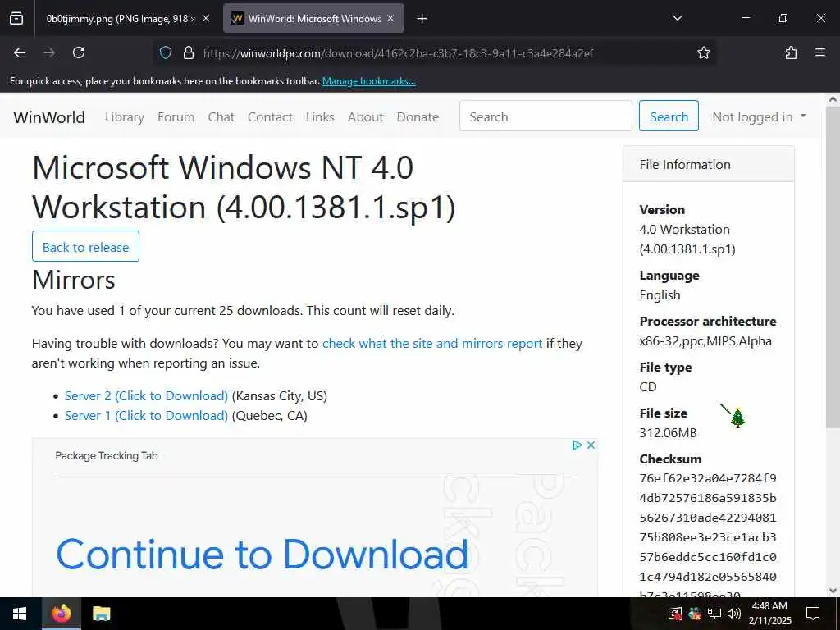The height and width of the screenshot is (630, 840).
Task: Select the File size value 312.06MB
Action: coord(668,433)
